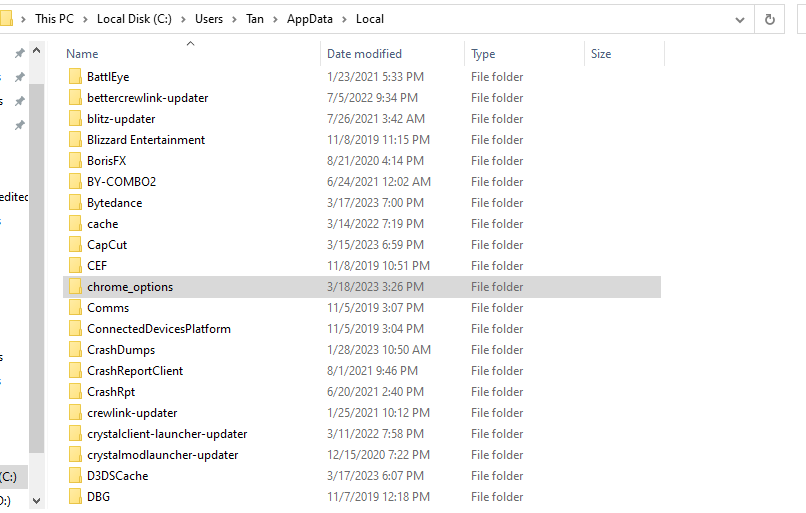The image size is (806, 513).
Task: Expand the chevron before This PC
Action: 23,20
